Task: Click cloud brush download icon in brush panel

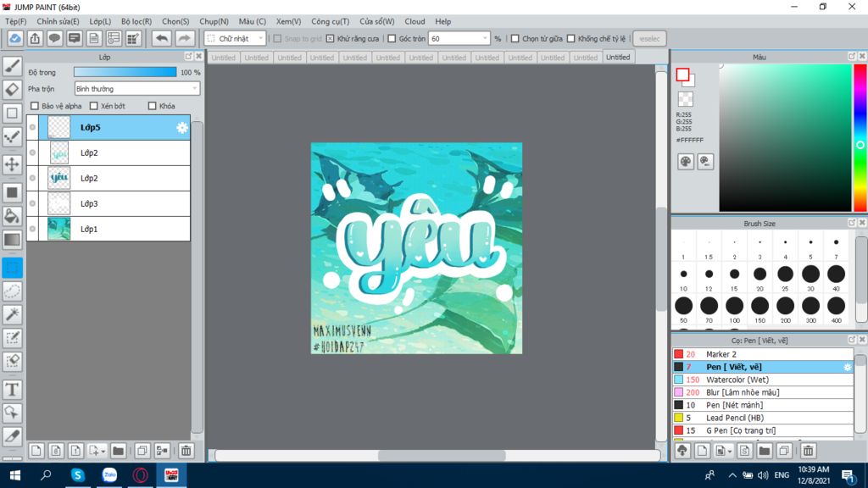Action: coord(682,451)
